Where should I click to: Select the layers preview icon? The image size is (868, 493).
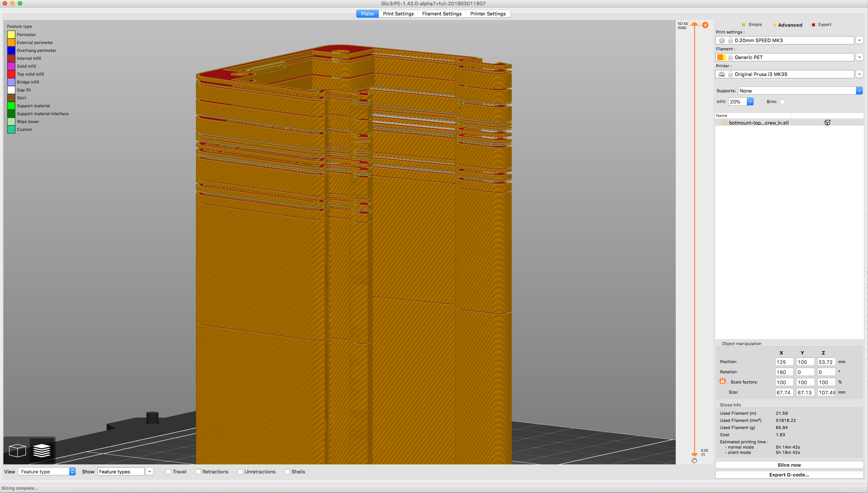coord(42,450)
